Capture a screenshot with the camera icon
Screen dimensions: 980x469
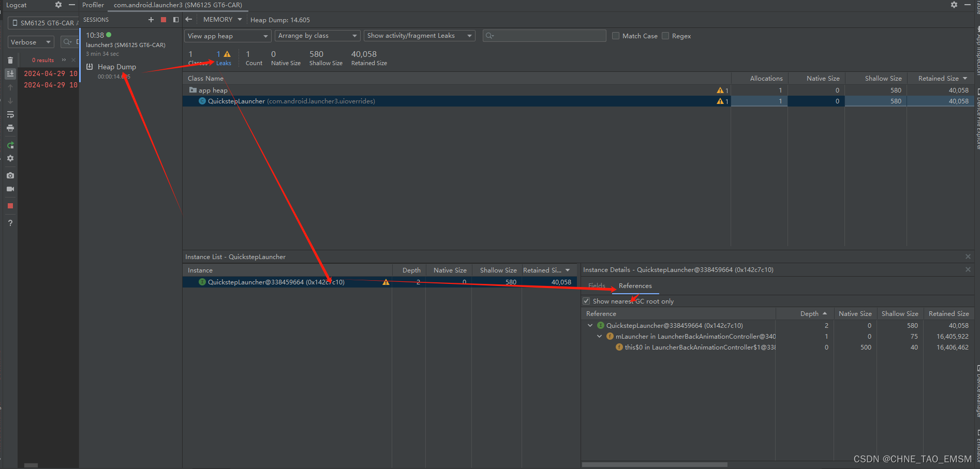pos(10,175)
